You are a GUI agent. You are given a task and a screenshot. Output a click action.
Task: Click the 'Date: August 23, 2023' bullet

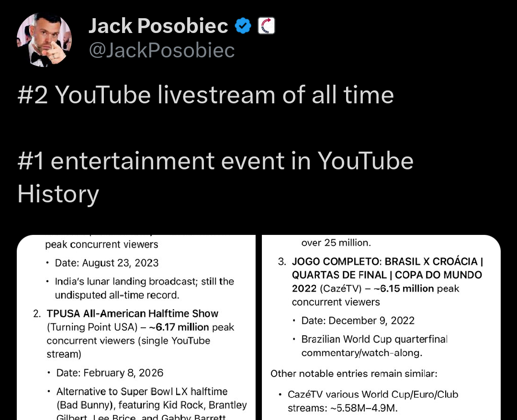106,263
